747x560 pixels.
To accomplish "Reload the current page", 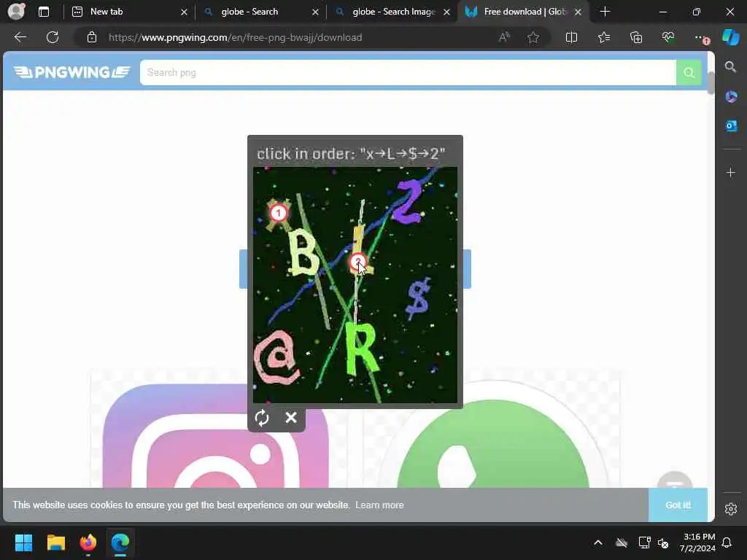I will pyautogui.click(x=53, y=37).
